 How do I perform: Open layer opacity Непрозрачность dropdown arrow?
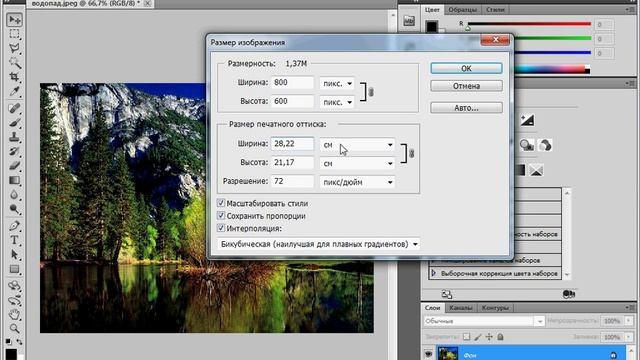click(629, 321)
